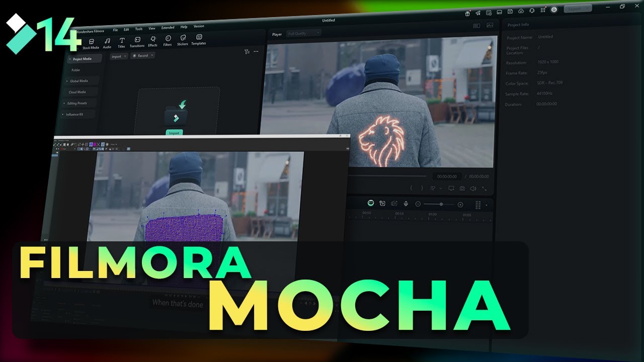Click the import media drop zone folder
Viewport: 644px width, 362px height.
tap(176, 115)
